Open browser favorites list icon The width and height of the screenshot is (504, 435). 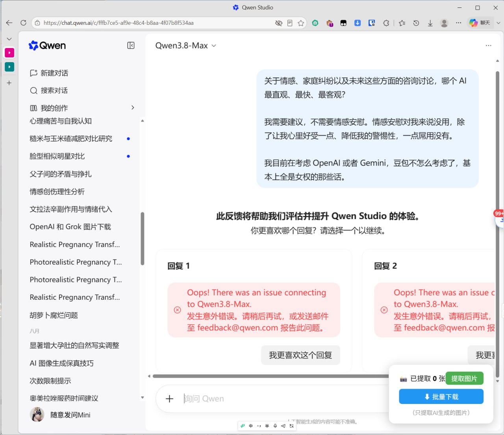tap(402, 23)
